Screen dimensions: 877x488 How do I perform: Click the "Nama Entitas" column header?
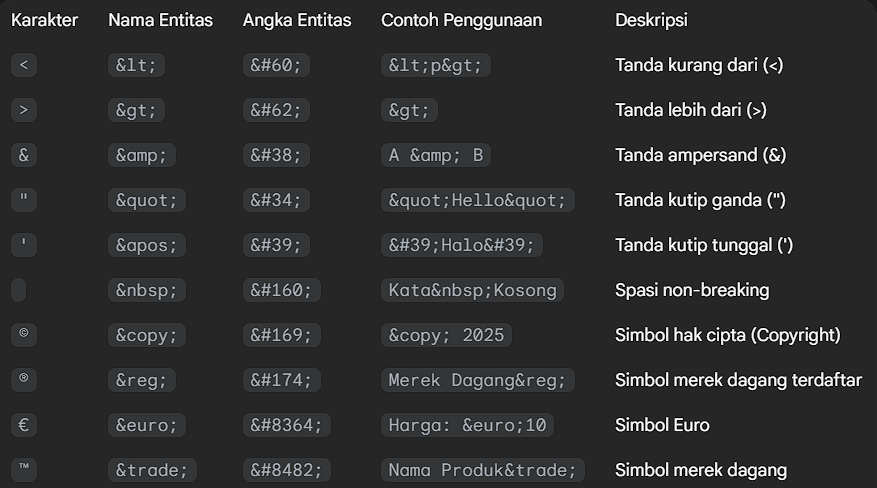pos(160,20)
